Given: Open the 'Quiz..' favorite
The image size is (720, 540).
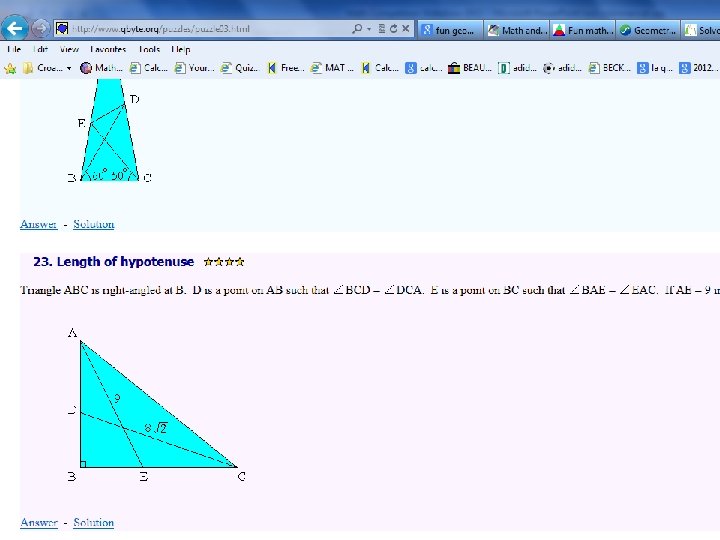Looking at the screenshot, I should [239, 68].
